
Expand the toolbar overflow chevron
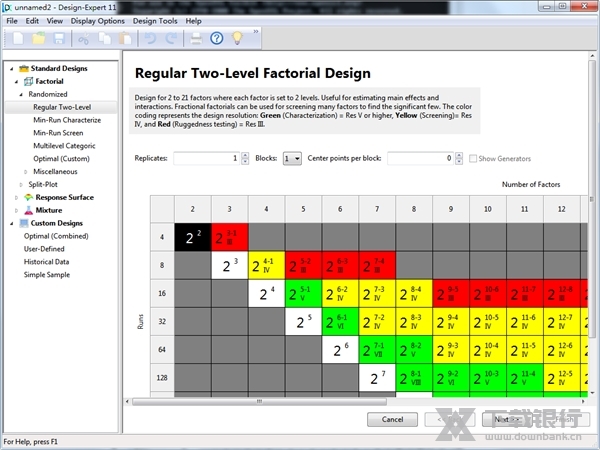click(x=256, y=31)
